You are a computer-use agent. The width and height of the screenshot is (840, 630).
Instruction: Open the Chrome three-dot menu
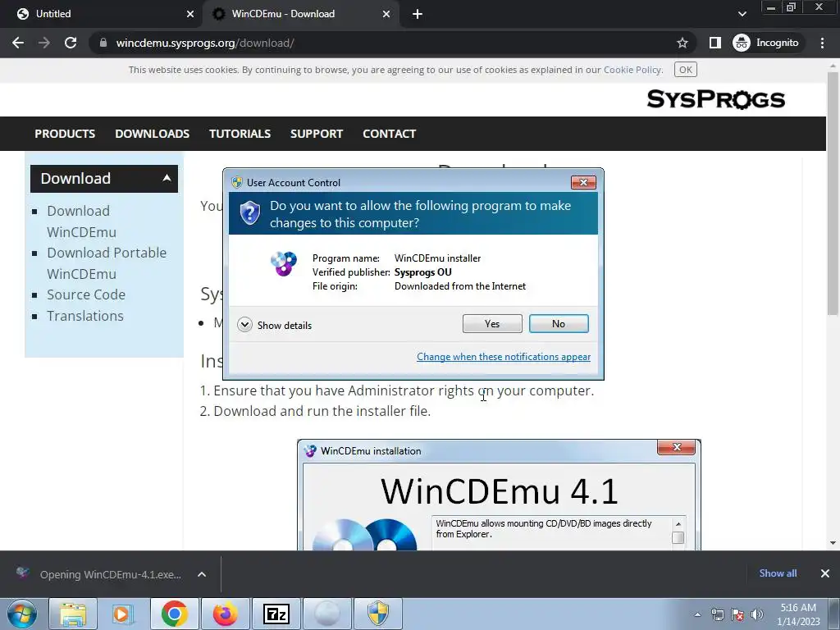tap(822, 43)
